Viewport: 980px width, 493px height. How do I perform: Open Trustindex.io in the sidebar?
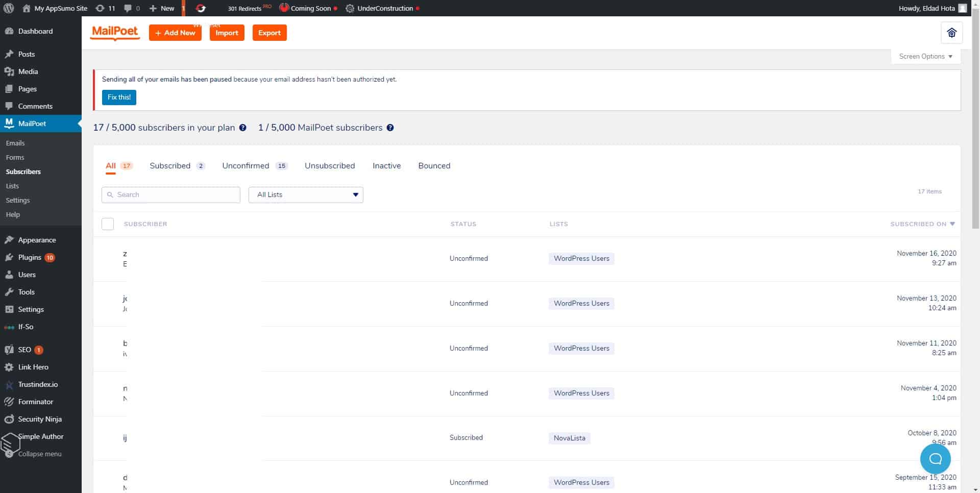tap(41, 384)
